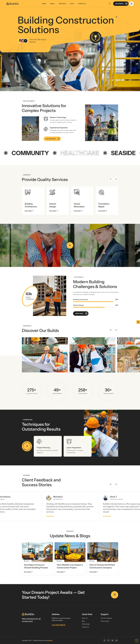Play the video on construction workers banner
140x644 pixels.
click(x=70, y=245)
